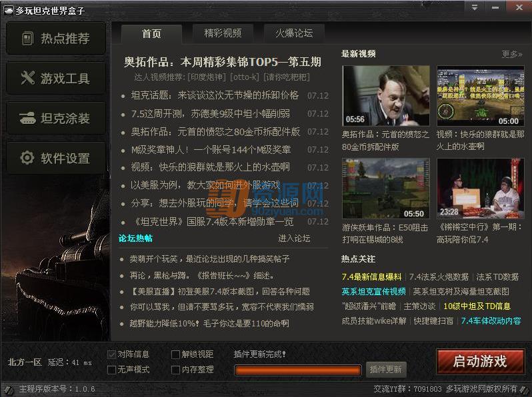Open 印度炮神 recommended video author link

click(207, 77)
